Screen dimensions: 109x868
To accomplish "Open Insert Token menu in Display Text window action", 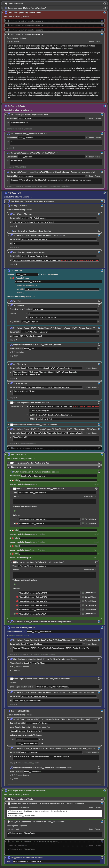I will tap(95, 807).
